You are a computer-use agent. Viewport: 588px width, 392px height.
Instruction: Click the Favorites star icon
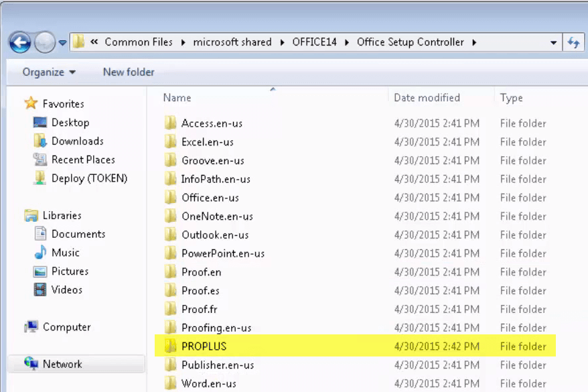pyautogui.click(x=31, y=103)
